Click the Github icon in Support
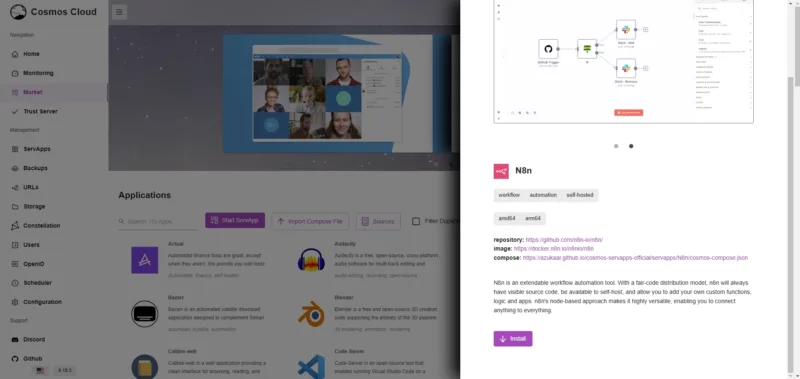 [x=14, y=359]
